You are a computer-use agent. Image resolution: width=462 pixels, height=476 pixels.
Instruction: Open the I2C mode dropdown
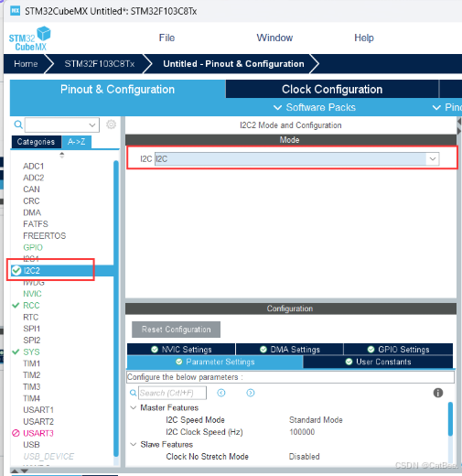click(x=433, y=159)
